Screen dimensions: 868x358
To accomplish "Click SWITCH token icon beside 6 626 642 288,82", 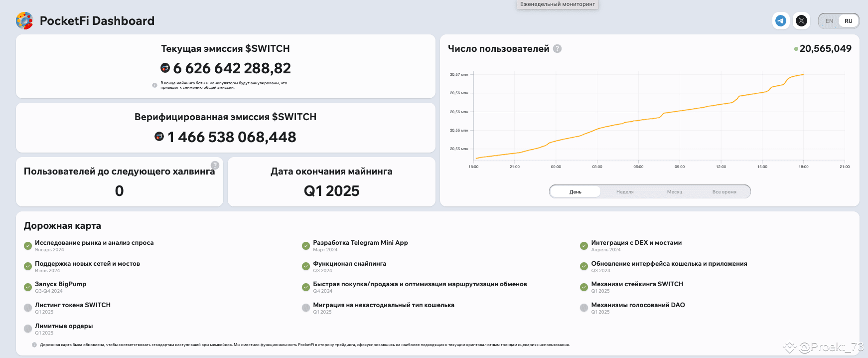I will coord(165,68).
